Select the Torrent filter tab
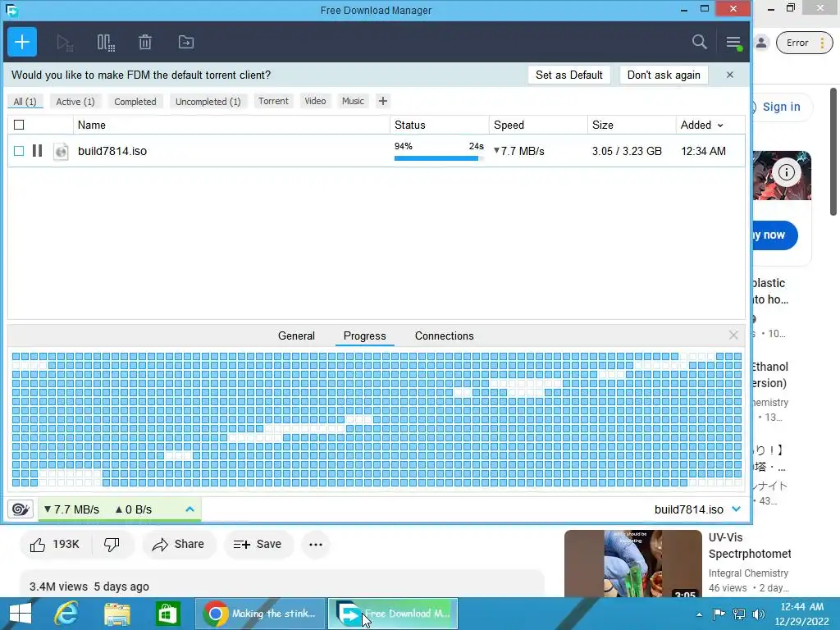This screenshot has height=630, width=840. [x=273, y=101]
